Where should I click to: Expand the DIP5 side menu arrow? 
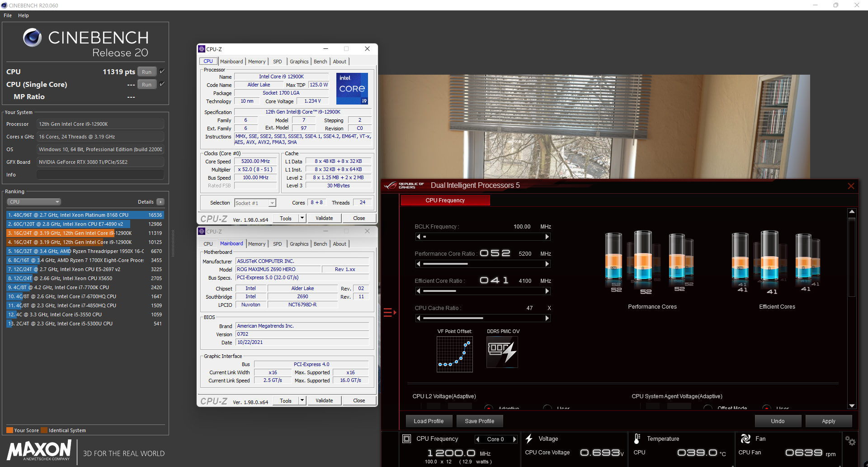(390, 312)
